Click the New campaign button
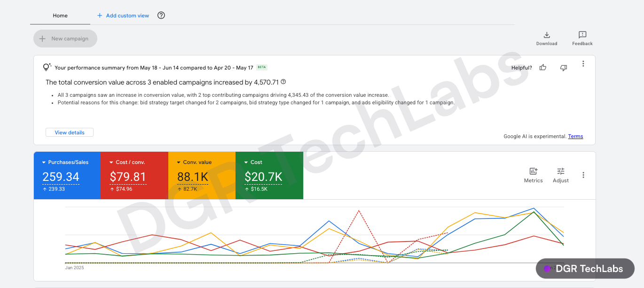The image size is (644, 288). tap(65, 39)
